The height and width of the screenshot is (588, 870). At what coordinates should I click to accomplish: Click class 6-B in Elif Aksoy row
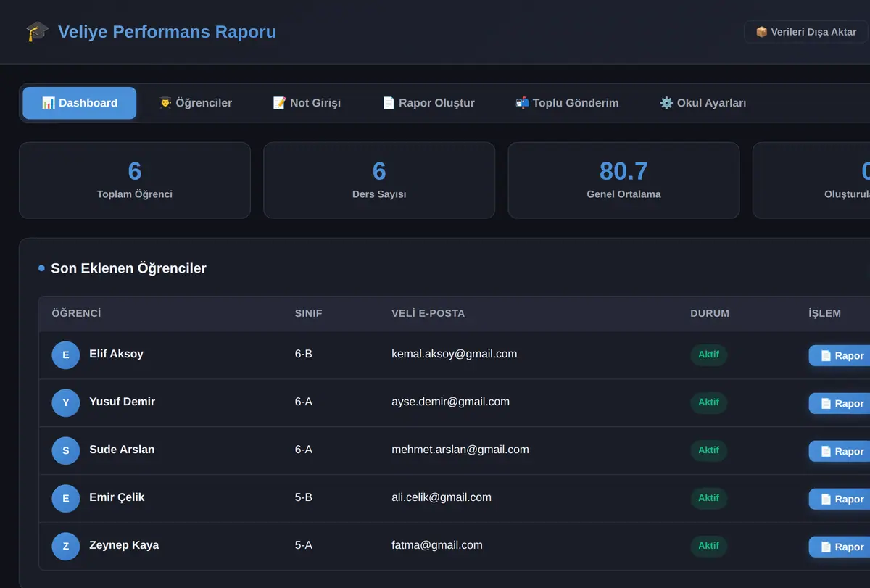tap(304, 354)
